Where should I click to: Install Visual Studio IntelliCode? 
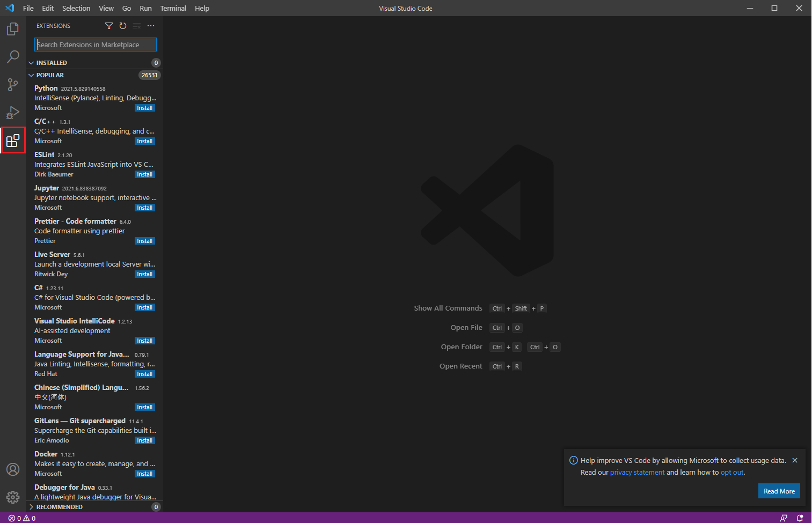(x=145, y=341)
